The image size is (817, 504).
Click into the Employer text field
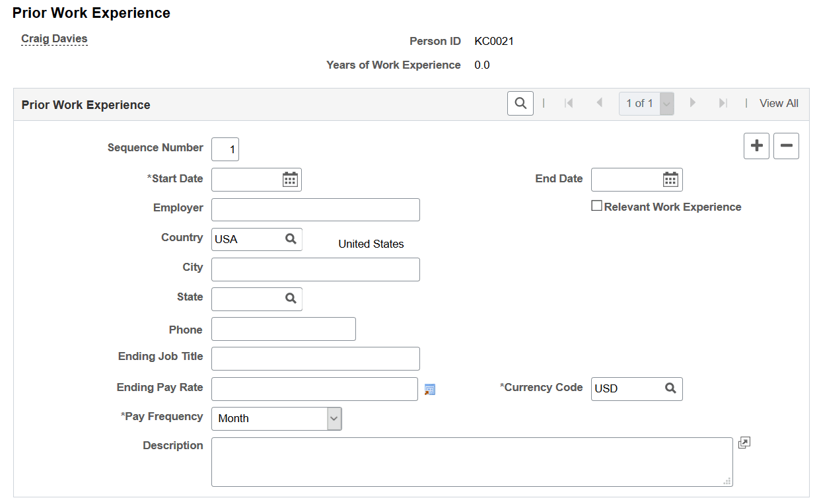coord(315,209)
